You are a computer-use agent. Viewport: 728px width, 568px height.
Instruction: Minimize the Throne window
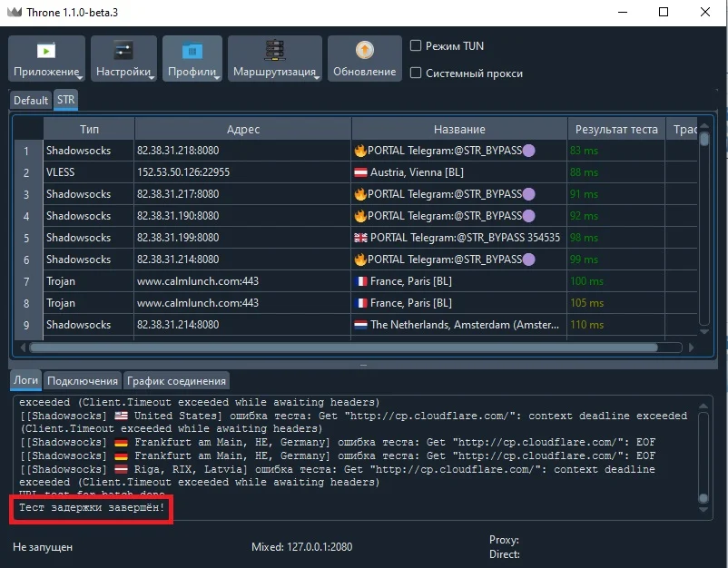coord(623,12)
